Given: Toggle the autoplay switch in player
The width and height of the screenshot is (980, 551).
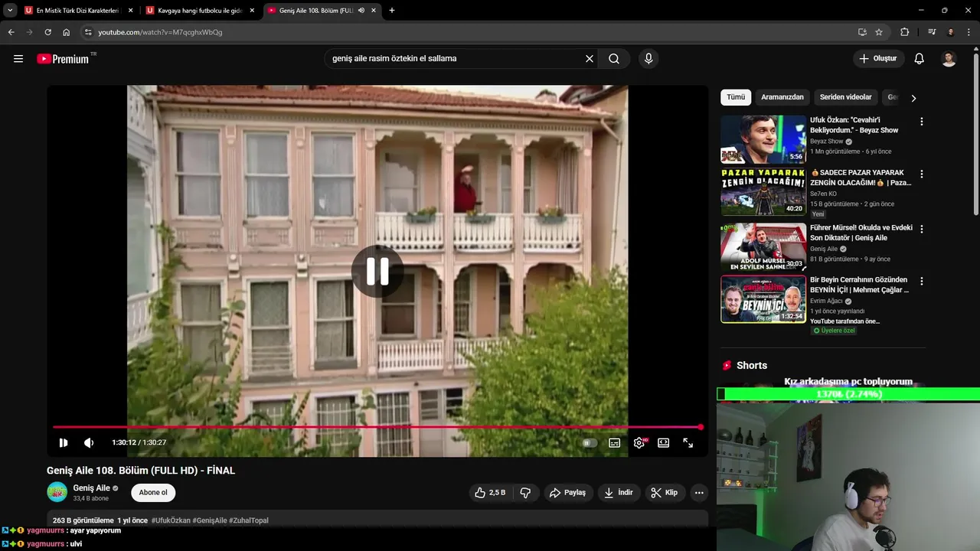Looking at the screenshot, I should coord(589,442).
